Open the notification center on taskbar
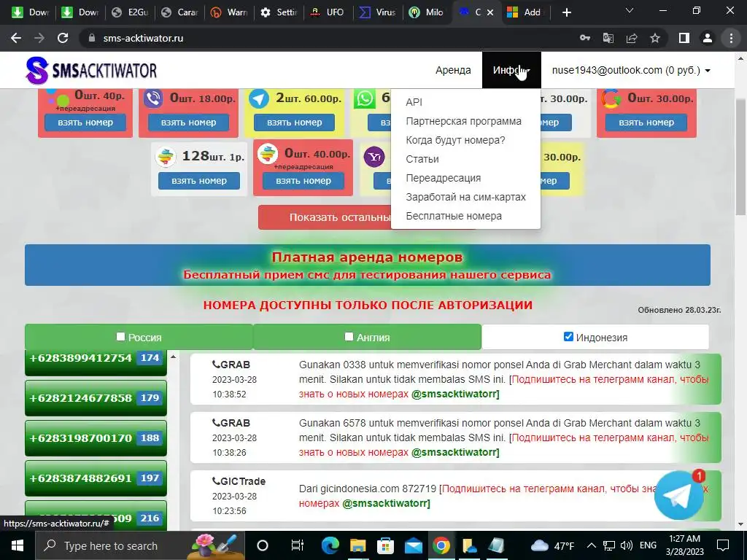Image resolution: width=747 pixels, height=560 pixels. [723, 545]
